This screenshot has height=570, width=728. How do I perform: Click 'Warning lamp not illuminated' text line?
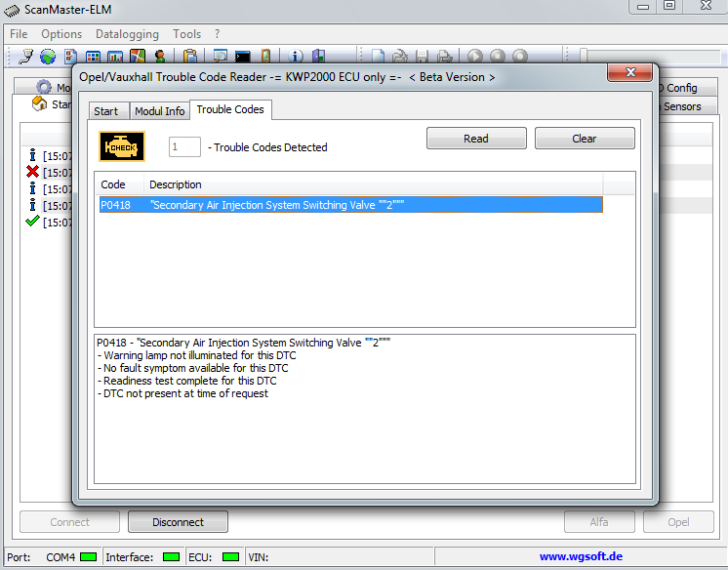pos(197,355)
